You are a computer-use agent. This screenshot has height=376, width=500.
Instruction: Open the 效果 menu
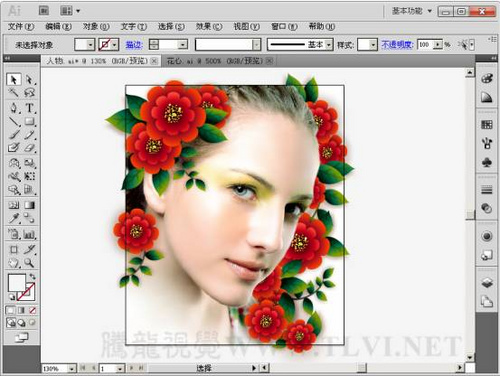209,27
